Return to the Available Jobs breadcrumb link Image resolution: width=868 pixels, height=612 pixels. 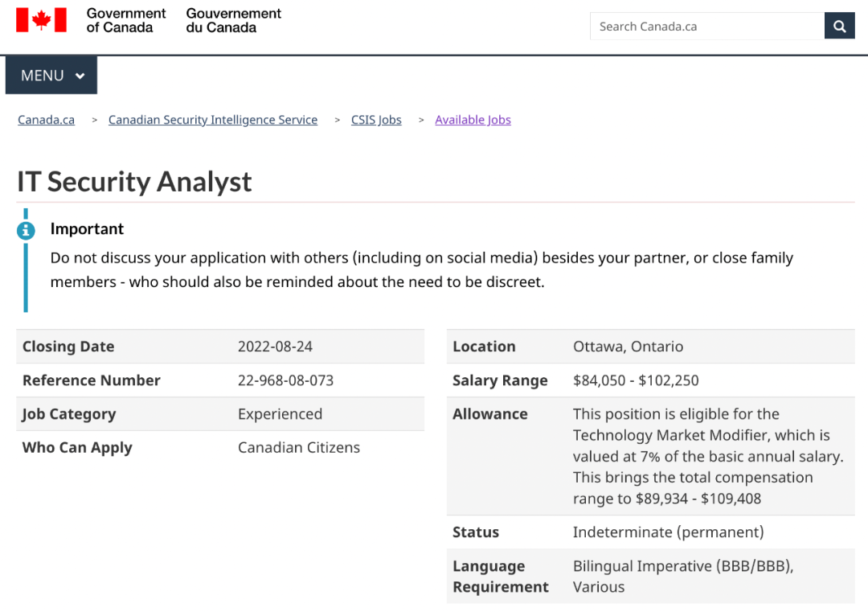[473, 120]
